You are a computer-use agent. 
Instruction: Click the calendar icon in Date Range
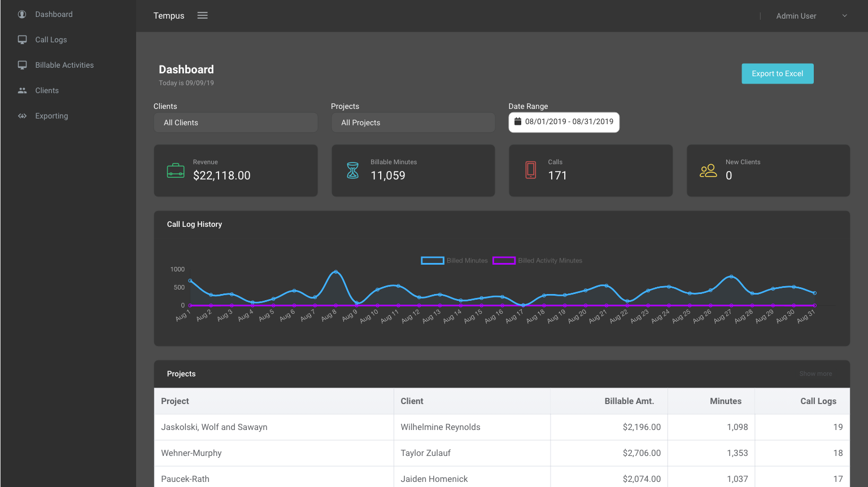click(x=517, y=121)
